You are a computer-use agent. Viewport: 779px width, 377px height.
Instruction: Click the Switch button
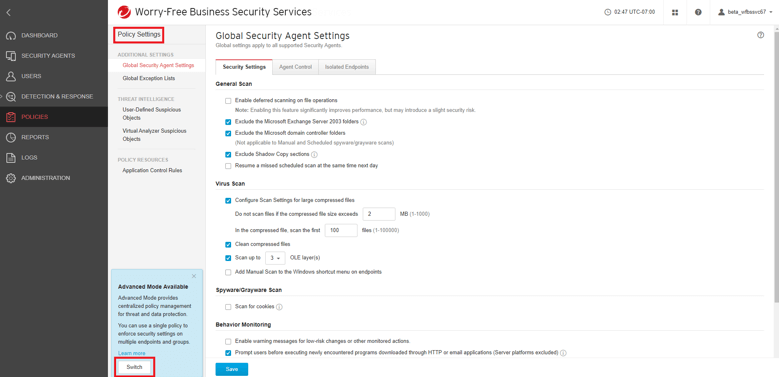(134, 367)
